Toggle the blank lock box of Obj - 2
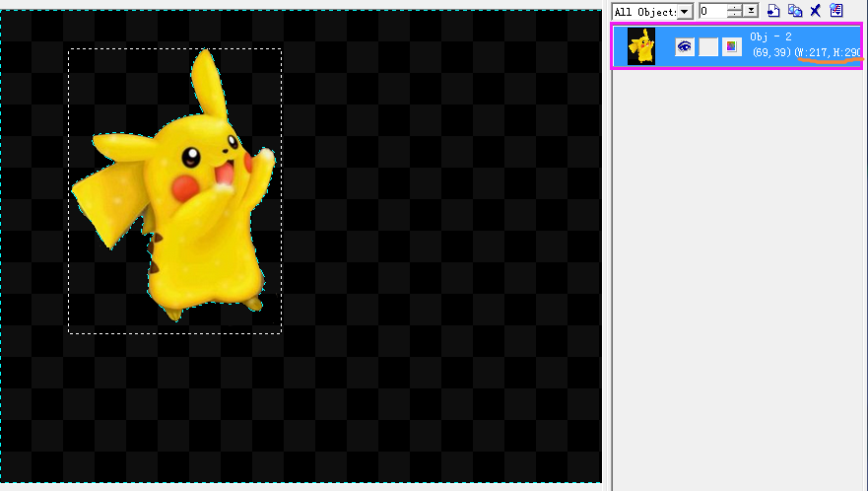Viewport: 868px width, 491px height. pyautogui.click(x=708, y=46)
